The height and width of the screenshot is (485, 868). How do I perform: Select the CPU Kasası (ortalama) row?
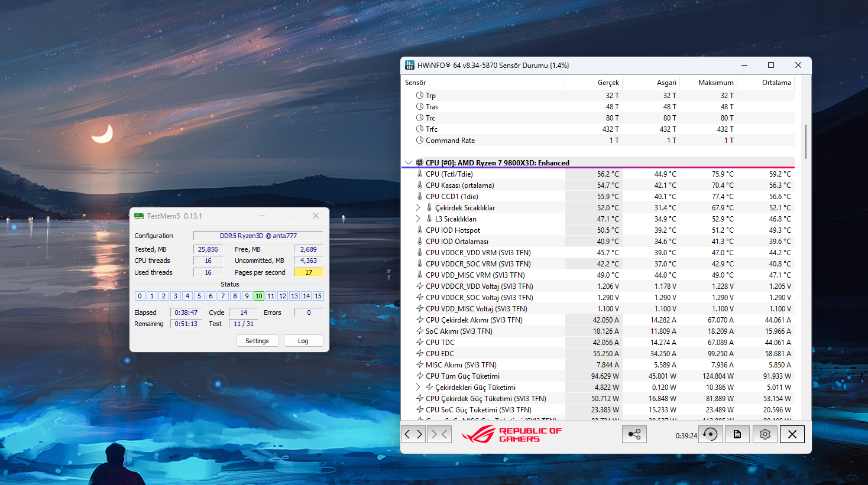(598, 185)
